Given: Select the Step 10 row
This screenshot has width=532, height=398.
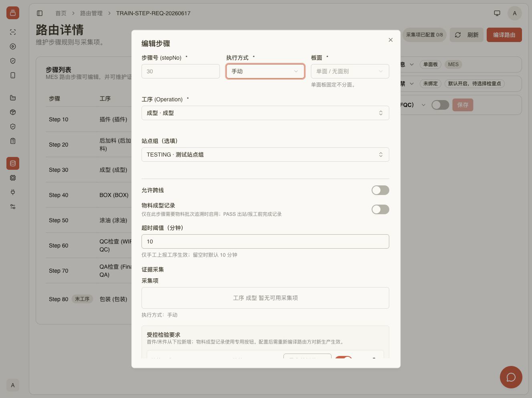Looking at the screenshot, I should [89, 119].
